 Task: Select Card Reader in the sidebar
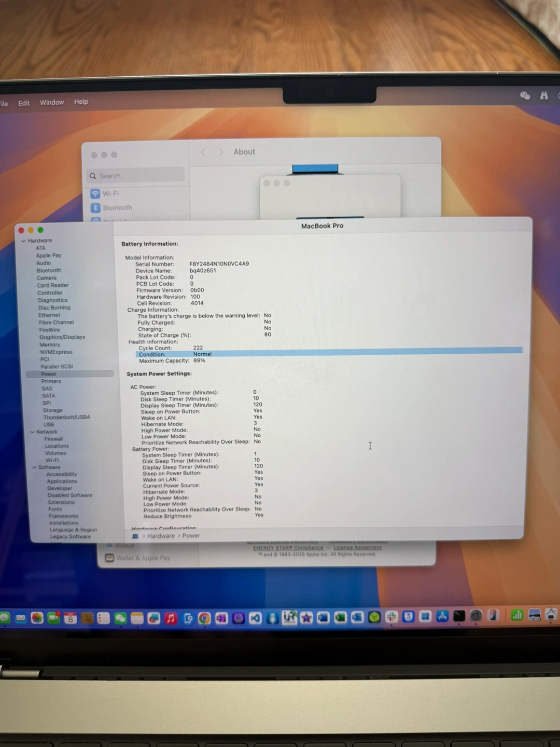point(52,285)
